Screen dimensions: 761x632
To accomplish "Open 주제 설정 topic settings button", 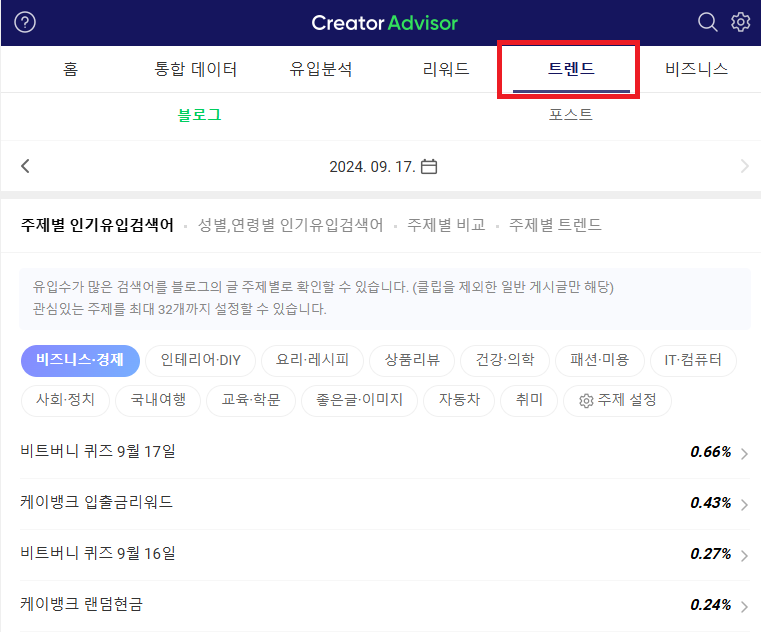I will tap(617, 400).
